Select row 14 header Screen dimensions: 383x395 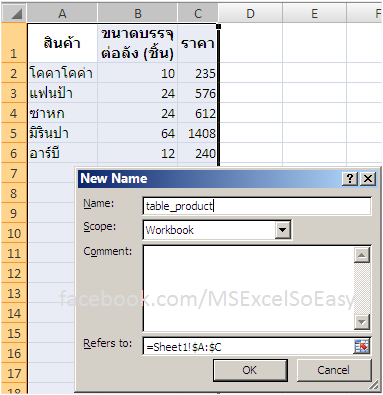[x=14, y=313]
